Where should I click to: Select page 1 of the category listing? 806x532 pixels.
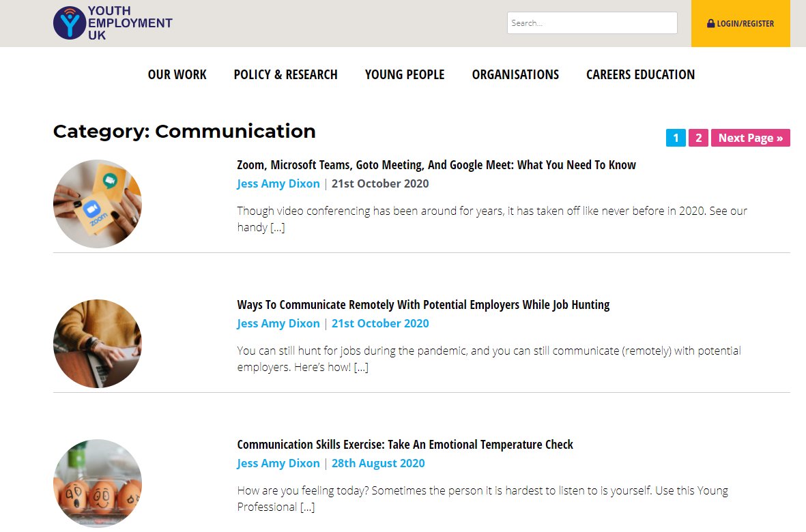pos(675,137)
